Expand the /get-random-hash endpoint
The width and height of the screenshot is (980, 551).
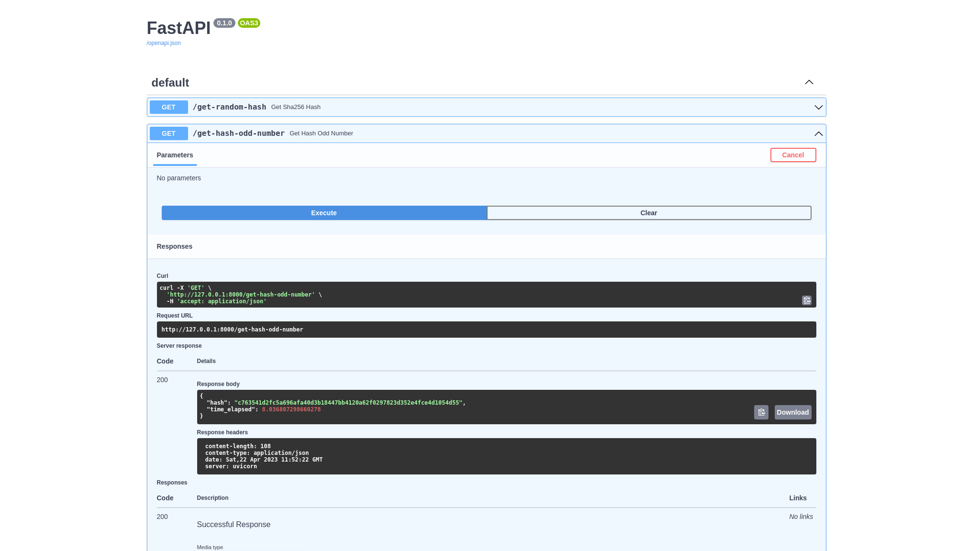pos(818,107)
